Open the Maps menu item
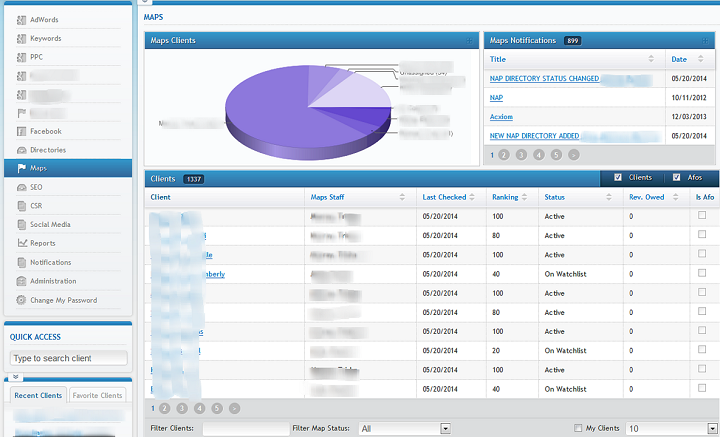This screenshot has width=720, height=437. [x=68, y=168]
